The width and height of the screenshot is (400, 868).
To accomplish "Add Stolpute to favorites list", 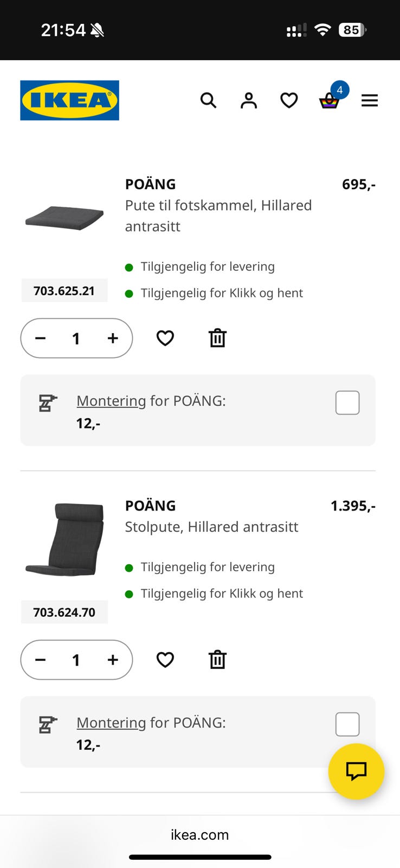I will [165, 660].
